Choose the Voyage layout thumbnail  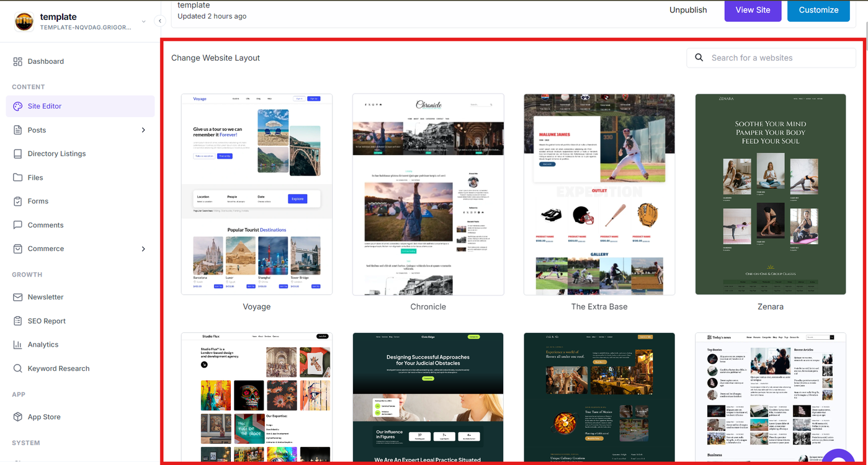257,194
